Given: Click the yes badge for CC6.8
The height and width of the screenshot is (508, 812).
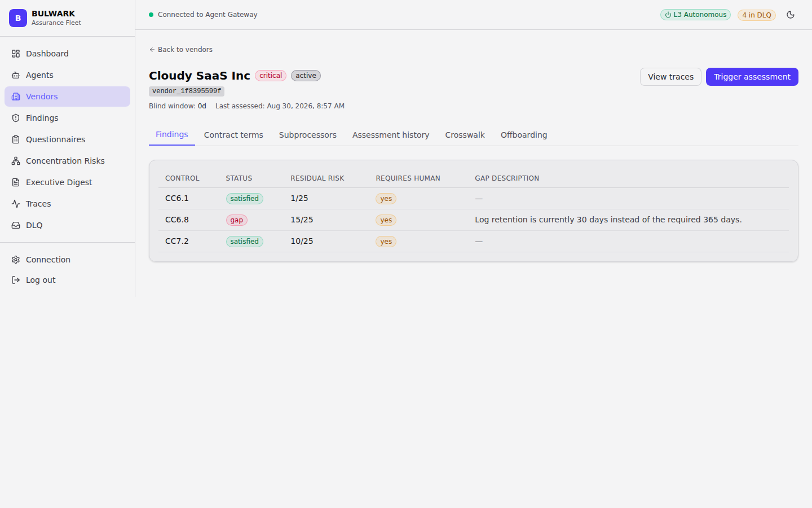Looking at the screenshot, I should tap(386, 220).
